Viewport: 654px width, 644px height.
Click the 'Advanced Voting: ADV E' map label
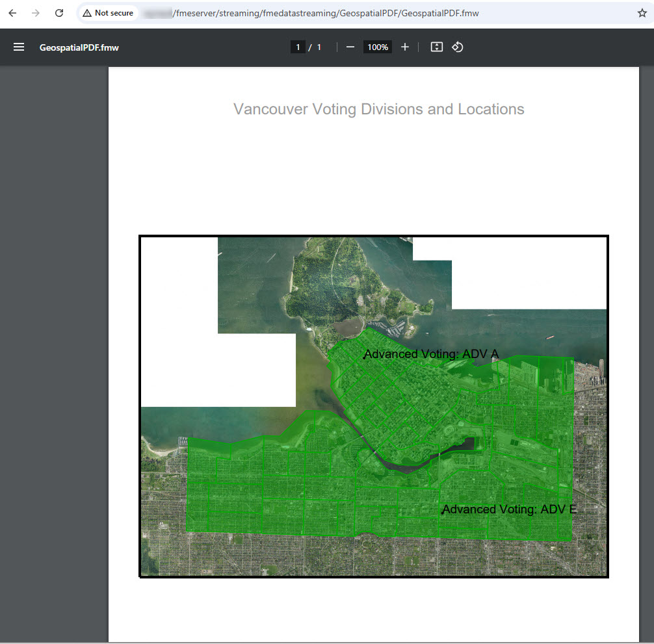pos(510,509)
